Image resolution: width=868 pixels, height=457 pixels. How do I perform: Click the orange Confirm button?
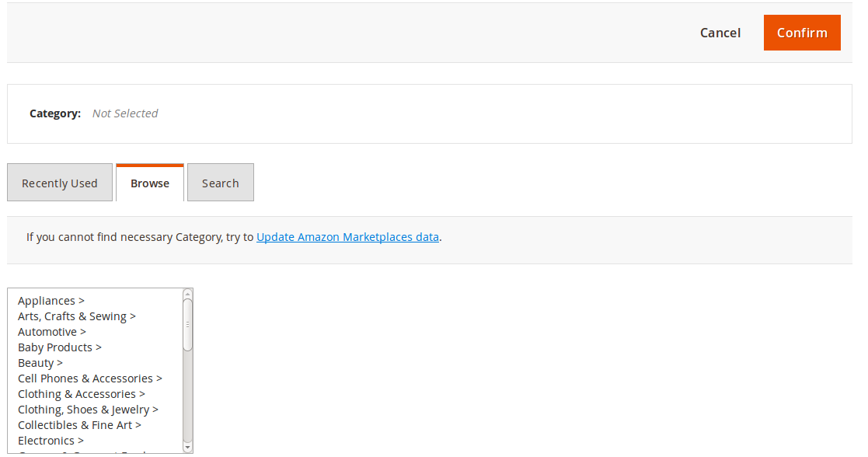[x=801, y=33]
